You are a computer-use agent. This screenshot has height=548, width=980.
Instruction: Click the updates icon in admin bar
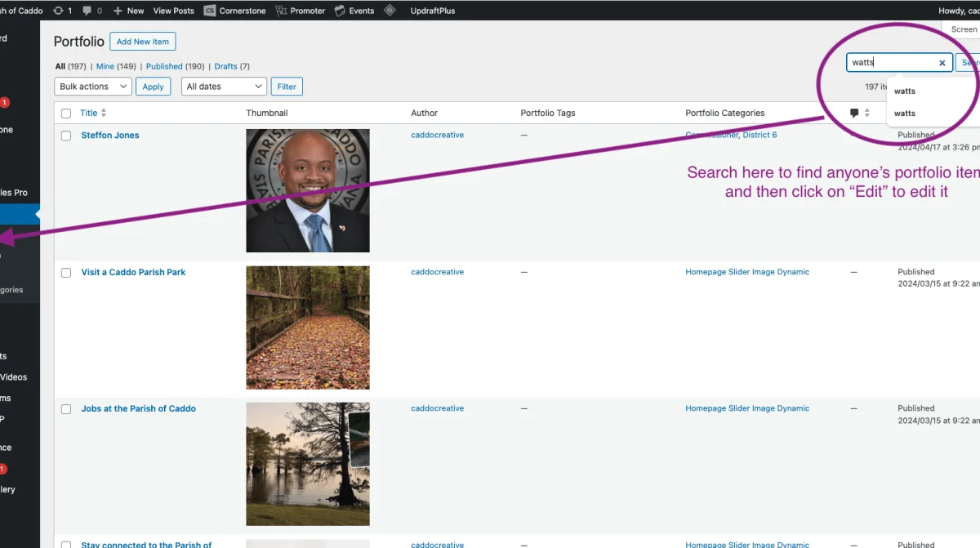59,11
